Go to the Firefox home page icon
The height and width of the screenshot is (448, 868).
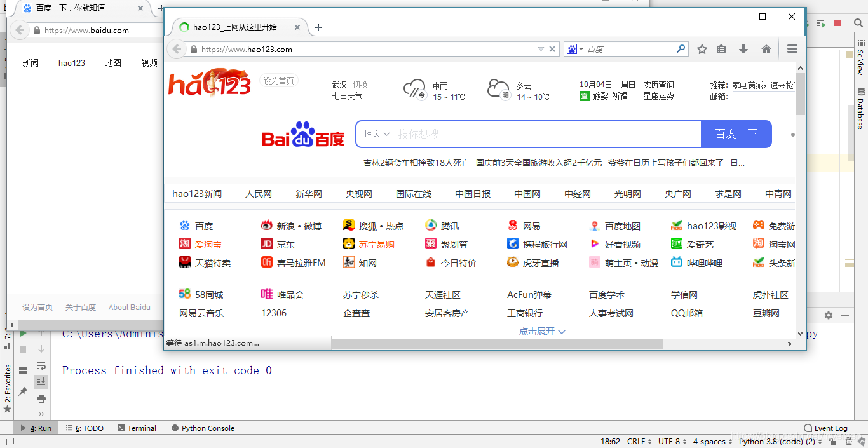coord(766,49)
